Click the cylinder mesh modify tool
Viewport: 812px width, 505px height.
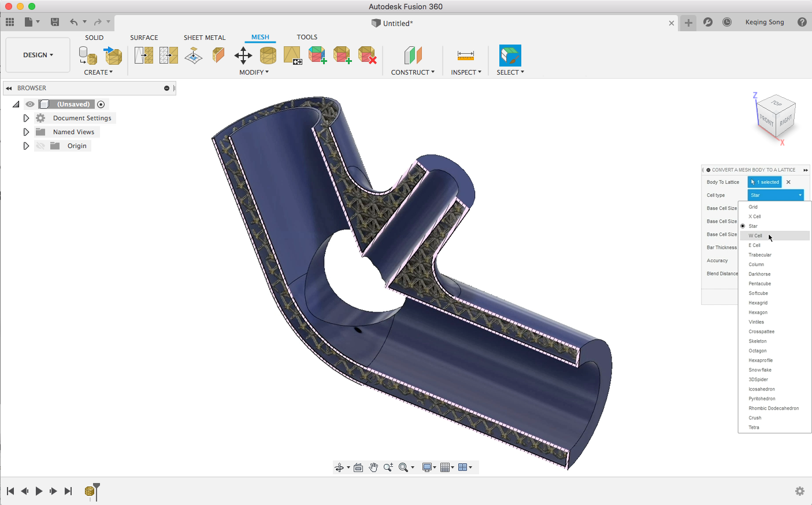(268, 56)
